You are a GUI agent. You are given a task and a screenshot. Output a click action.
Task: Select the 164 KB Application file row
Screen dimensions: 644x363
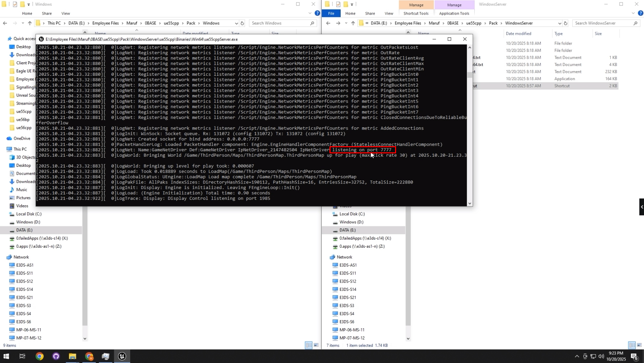coord(545,79)
